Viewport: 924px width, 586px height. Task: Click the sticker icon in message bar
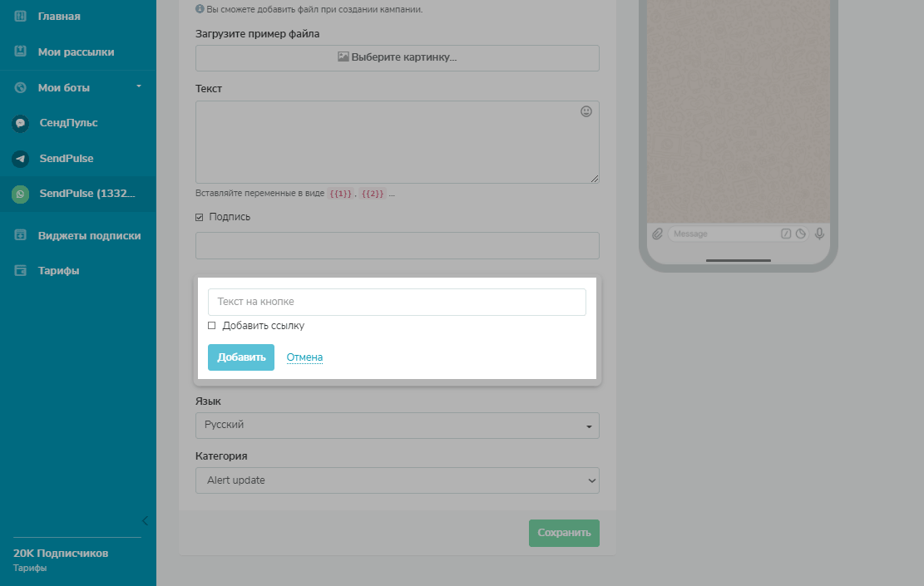[x=801, y=234]
